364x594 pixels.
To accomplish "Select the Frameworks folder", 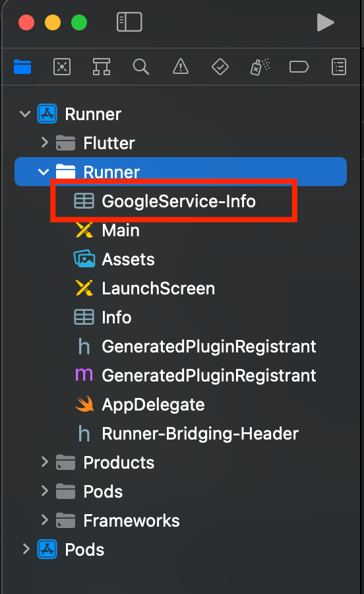I will pyautogui.click(x=131, y=521).
